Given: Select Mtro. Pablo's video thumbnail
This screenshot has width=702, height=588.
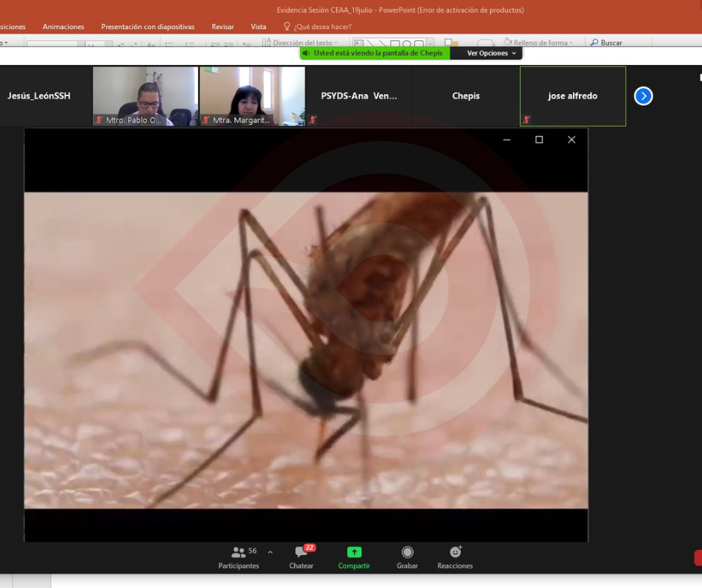Looking at the screenshot, I should [x=145, y=96].
